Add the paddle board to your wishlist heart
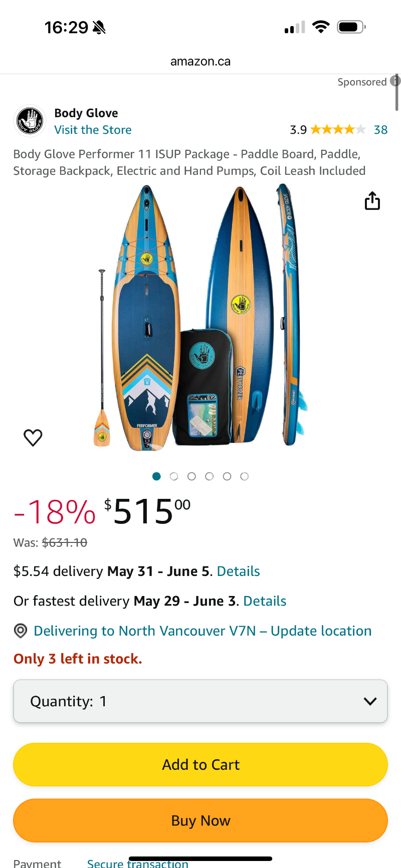The image size is (401, 868). [x=33, y=437]
